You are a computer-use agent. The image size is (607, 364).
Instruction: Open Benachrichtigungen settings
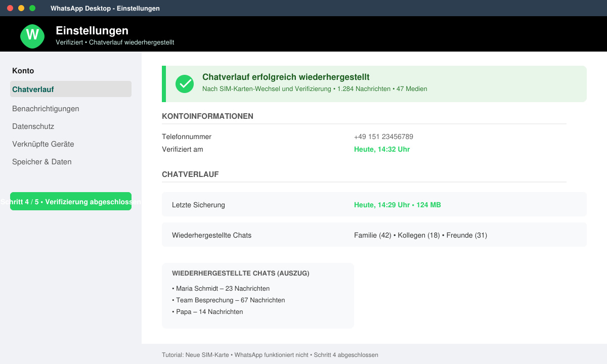pyautogui.click(x=46, y=109)
